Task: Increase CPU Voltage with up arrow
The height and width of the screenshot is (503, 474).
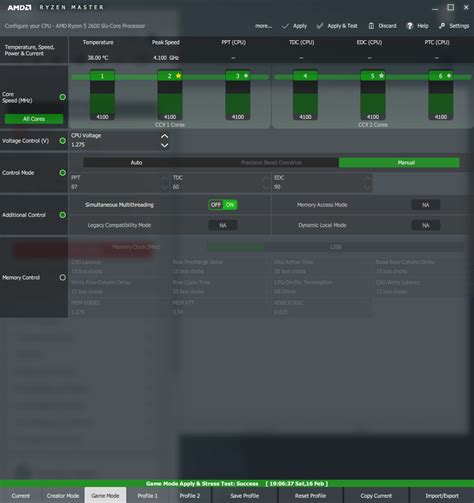Action: (164, 136)
